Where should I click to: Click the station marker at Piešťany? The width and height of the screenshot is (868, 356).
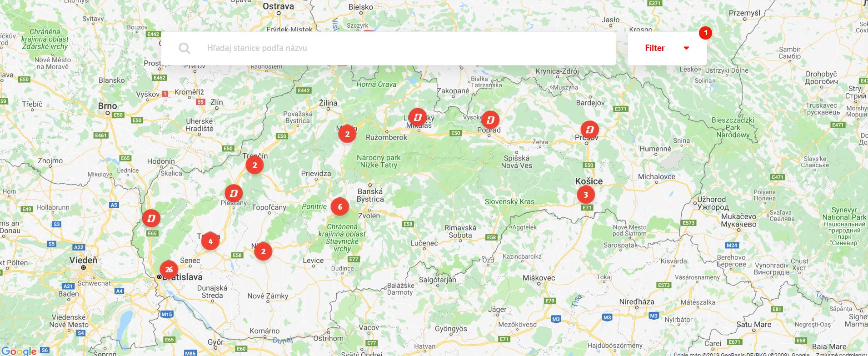(x=234, y=193)
